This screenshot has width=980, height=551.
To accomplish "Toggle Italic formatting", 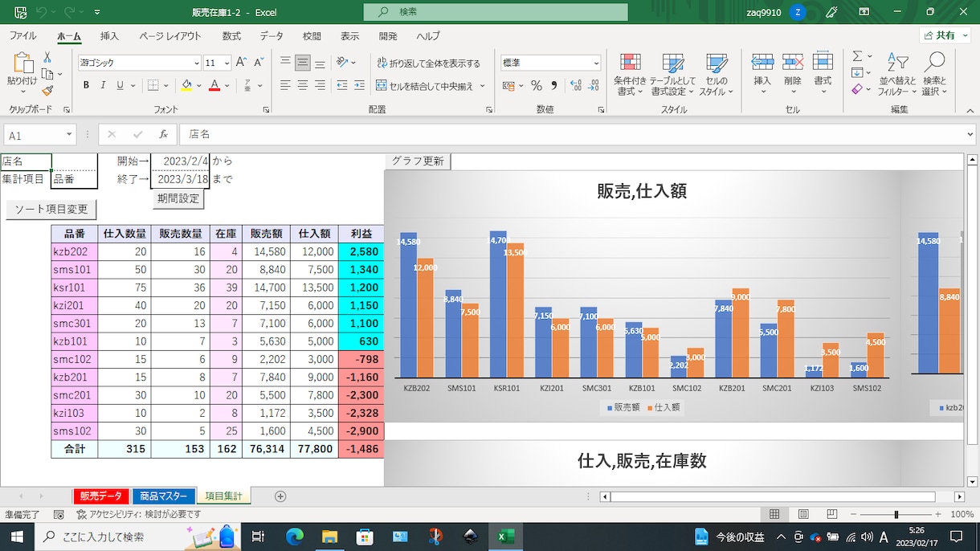I will click(103, 85).
